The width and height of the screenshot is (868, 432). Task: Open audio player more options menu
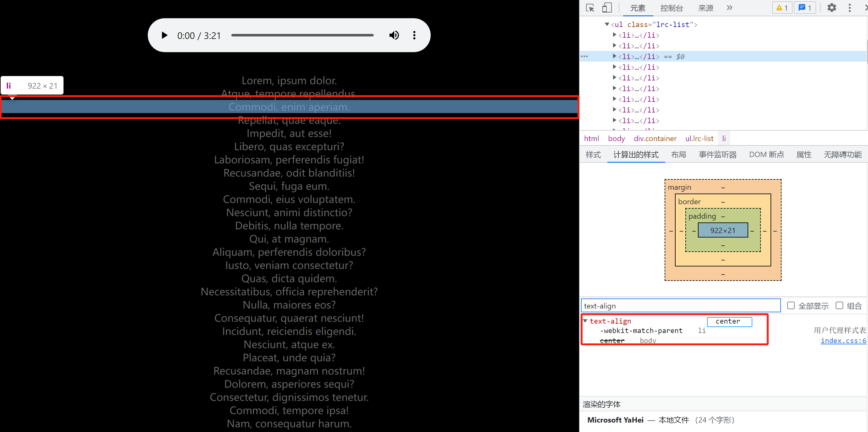pyautogui.click(x=414, y=36)
